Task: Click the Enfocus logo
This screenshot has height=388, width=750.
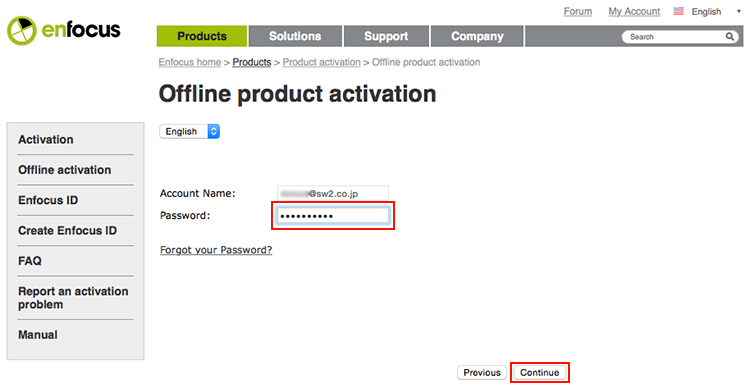Action: click(64, 30)
